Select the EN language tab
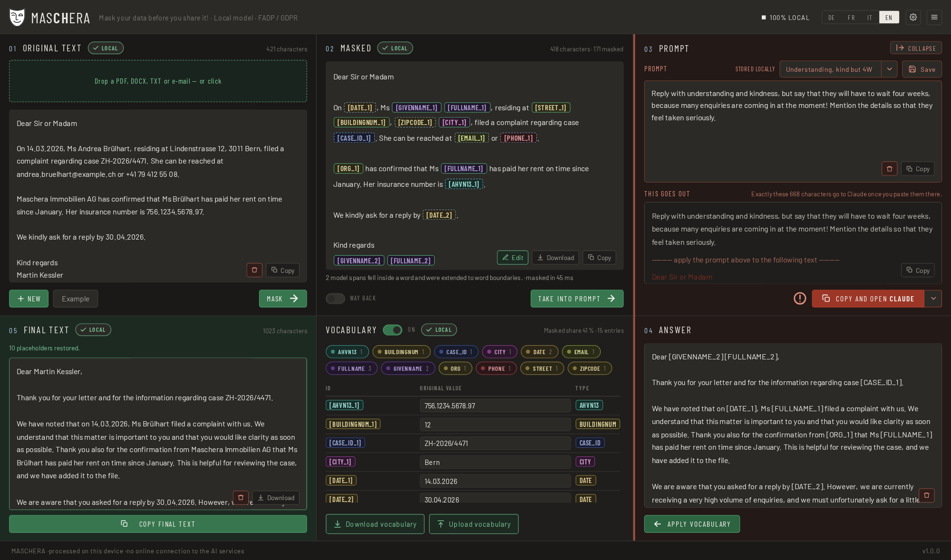This screenshot has height=560, width=951. click(889, 18)
